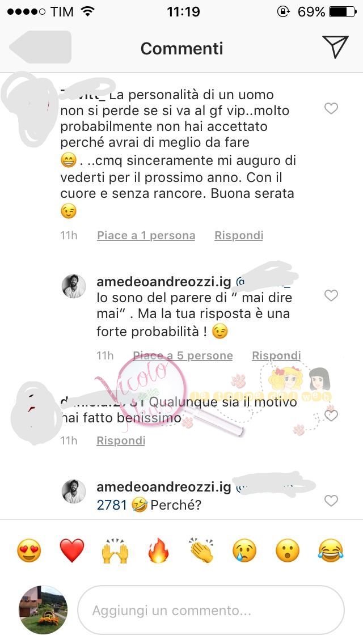Open 'Piace a 5 persone' likes list
The image size is (363, 644).
click(x=183, y=355)
